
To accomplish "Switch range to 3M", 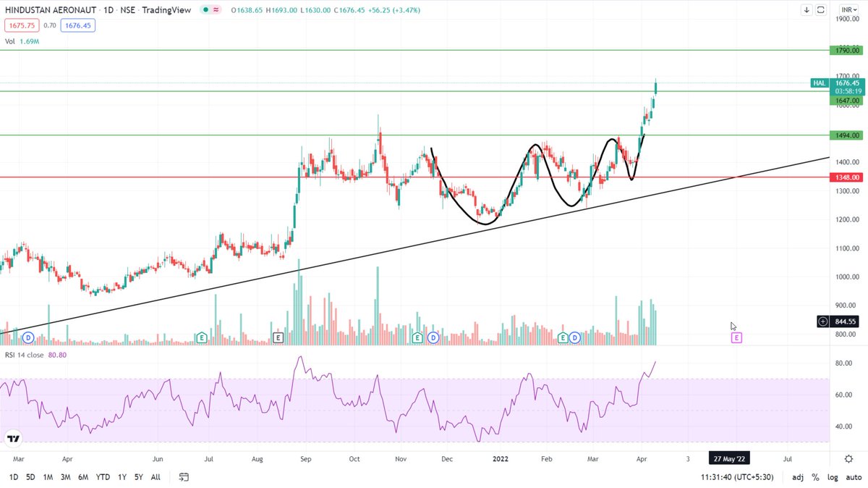I will (65, 477).
